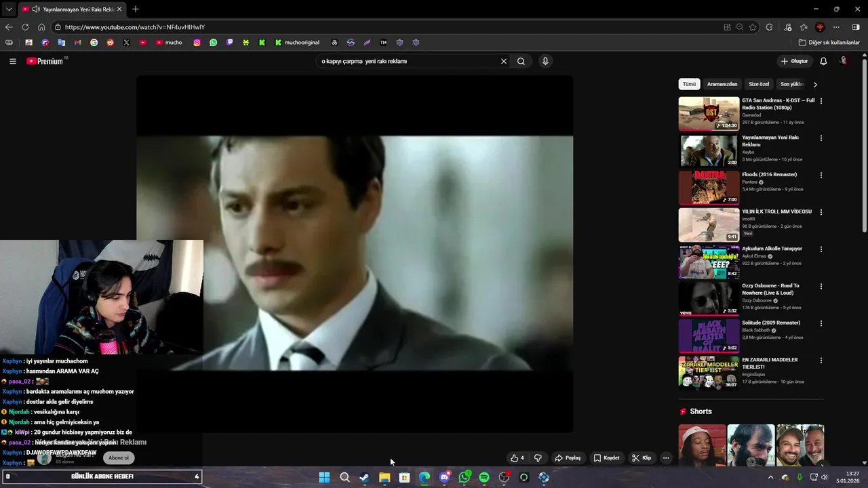Open browser profile avatar in toolbar
868x488 pixels.
pyautogui.click(x=820, y=27)
